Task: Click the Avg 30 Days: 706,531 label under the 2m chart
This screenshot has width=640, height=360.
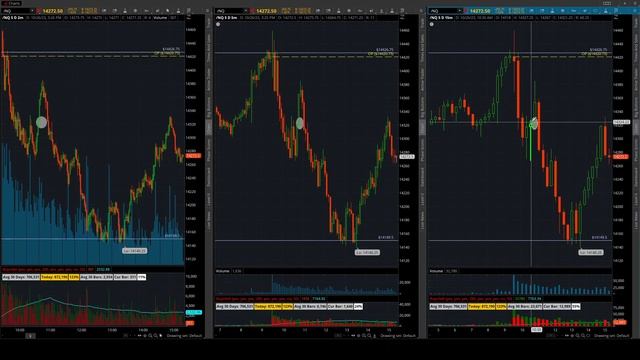Action: click(21, 277)
